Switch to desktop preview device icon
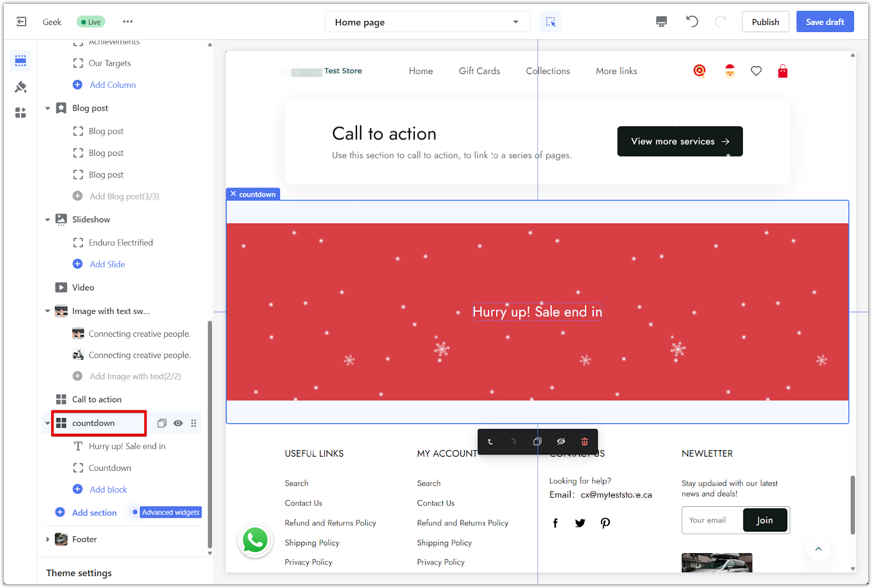Viewport: 872px width, 588px height. 661,22
